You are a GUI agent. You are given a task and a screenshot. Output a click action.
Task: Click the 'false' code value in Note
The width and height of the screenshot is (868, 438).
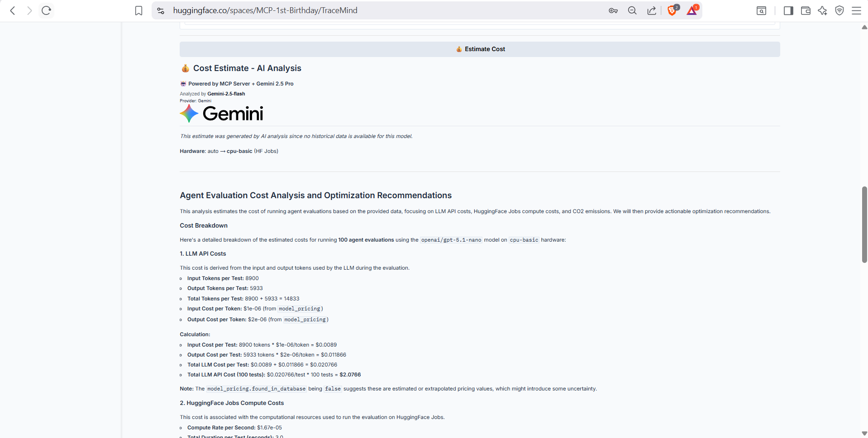(x=333, y=389)
